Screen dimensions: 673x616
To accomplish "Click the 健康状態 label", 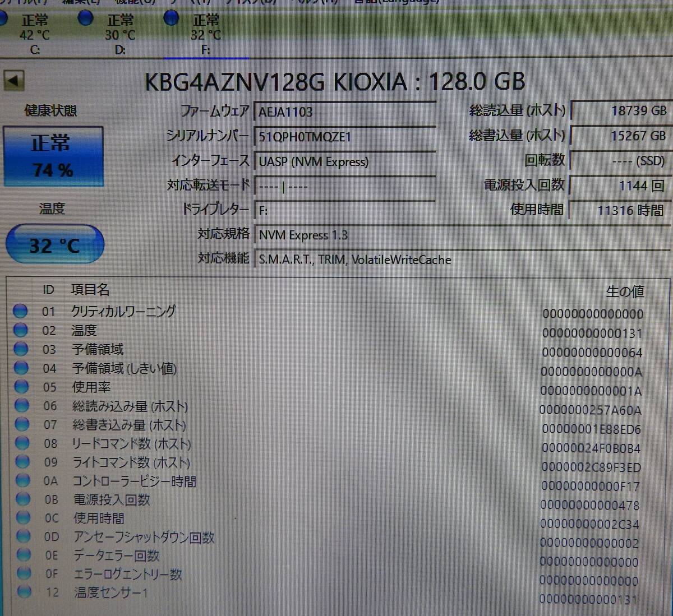I will 50,110.
